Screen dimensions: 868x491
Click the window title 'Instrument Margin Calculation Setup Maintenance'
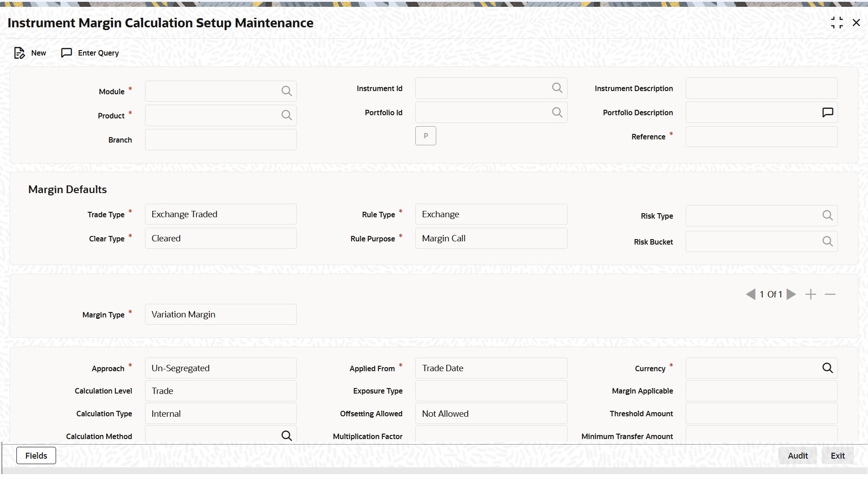pos(160,23)
